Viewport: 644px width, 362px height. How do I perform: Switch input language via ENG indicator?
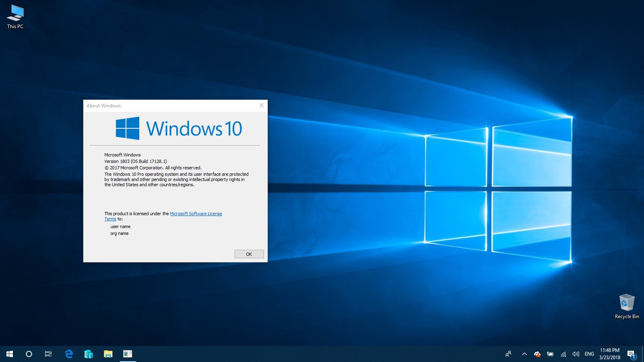click(x=589, y=354)
